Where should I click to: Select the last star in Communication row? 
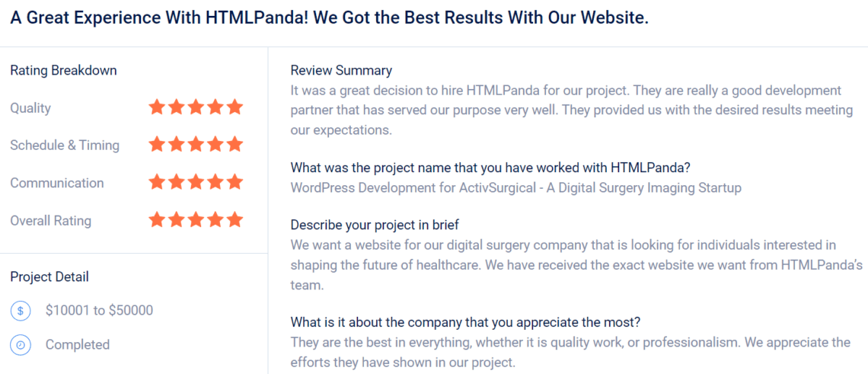click(x=235, y=182)
